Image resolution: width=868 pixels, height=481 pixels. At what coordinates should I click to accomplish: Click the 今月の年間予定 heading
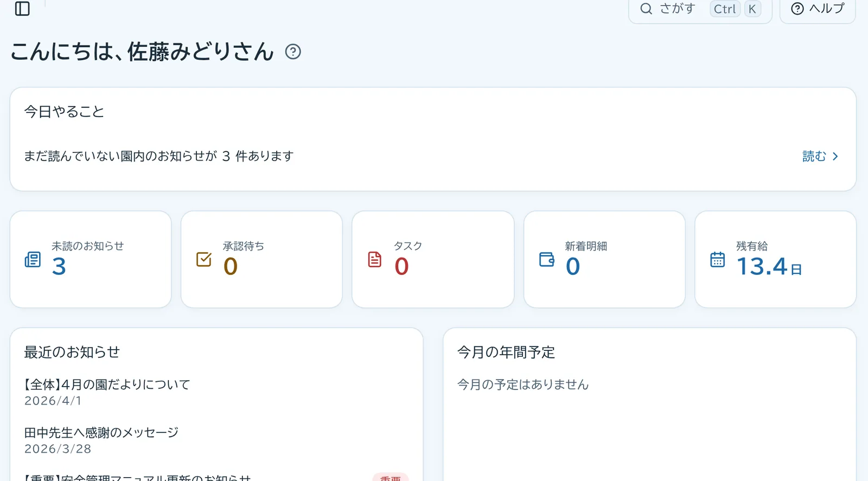[x=506, y=352]
